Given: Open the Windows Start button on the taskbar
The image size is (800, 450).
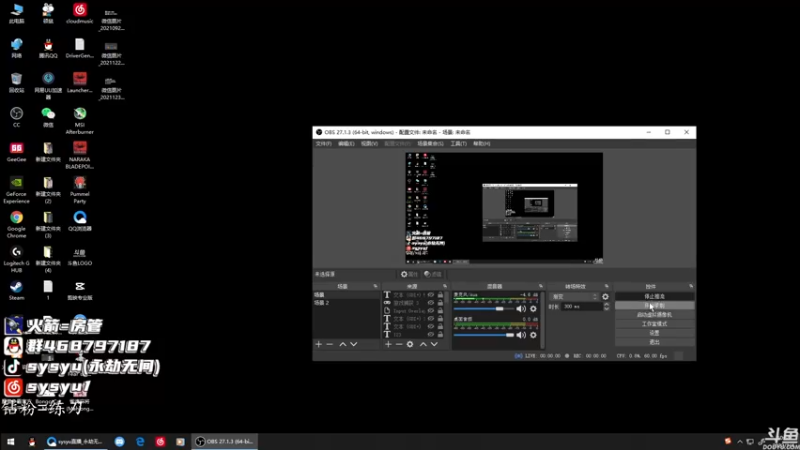Looking at the screenshot, I should point(11,441).
